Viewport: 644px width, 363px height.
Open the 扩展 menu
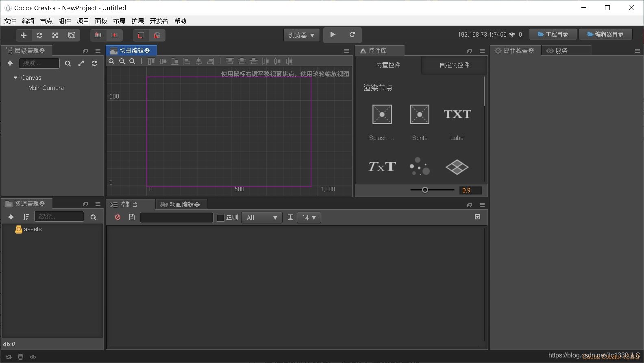click(138, 21)
